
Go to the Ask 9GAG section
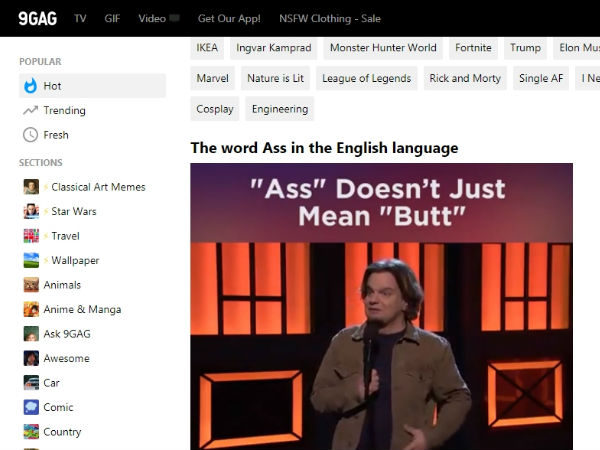66,334
